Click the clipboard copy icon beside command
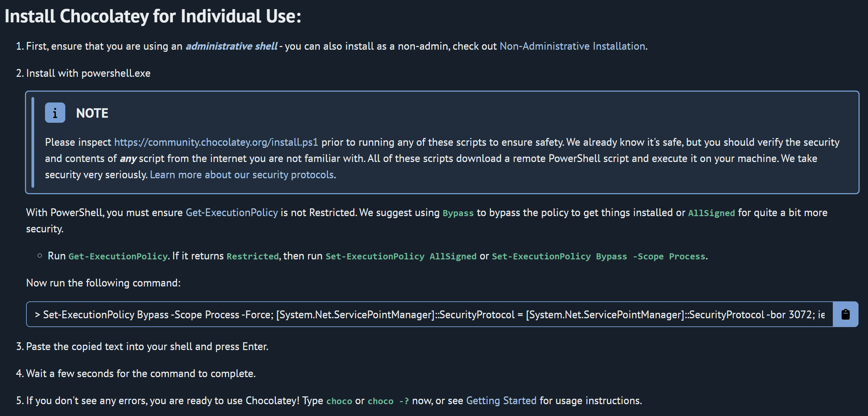The width and height of the screenshot is (868, 416). [x=845, y=314]
